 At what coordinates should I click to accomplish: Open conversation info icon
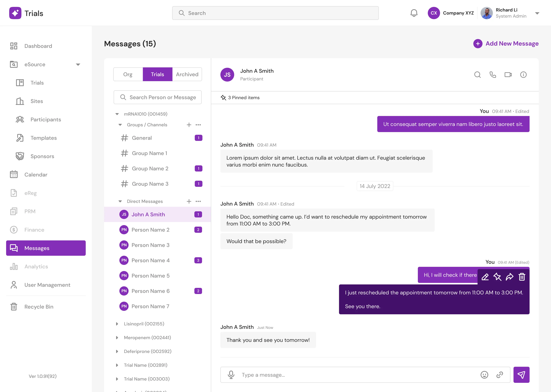(x=523, y=75)
